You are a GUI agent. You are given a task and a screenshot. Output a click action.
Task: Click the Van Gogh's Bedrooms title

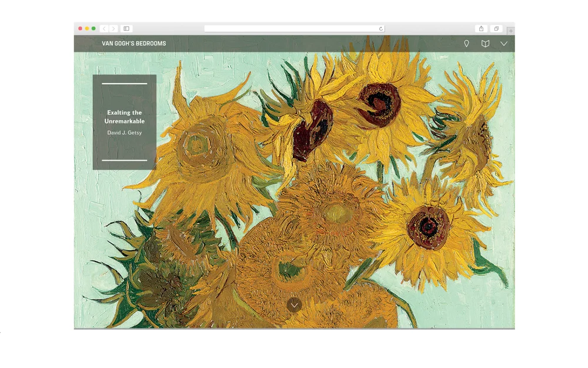pyautogui.click(x=134, y=44)
